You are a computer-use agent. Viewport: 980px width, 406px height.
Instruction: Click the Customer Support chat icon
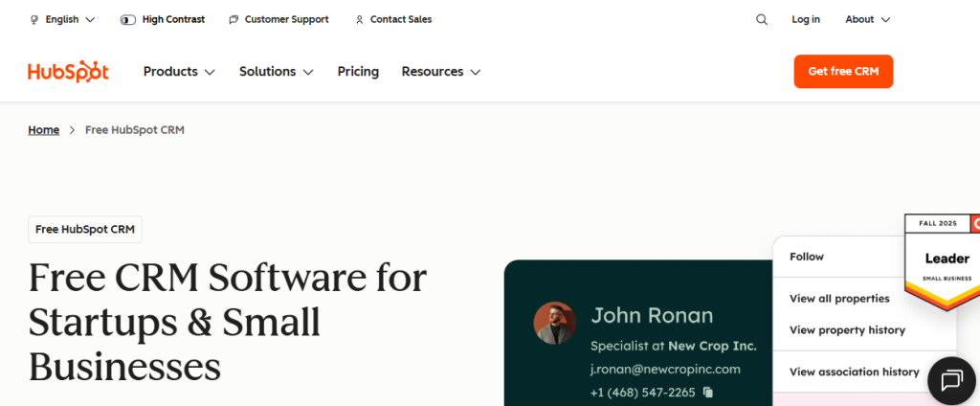234,19
